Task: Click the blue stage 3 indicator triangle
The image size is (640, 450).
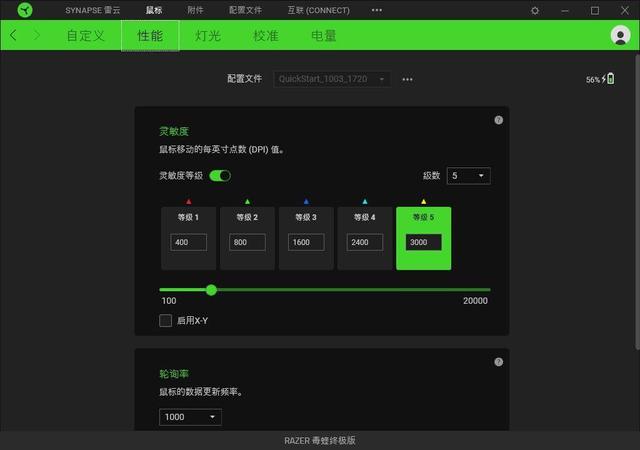Action: tap(306, 201)
